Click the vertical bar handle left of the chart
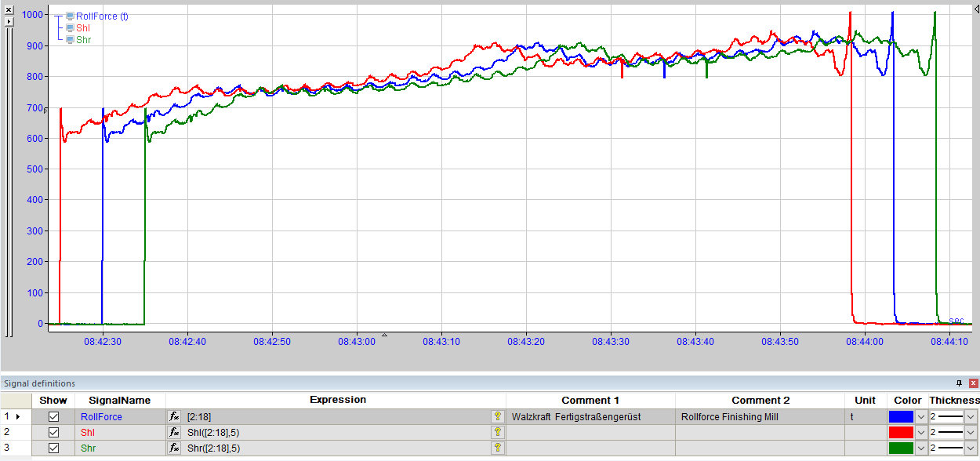 [x=9, y=182]
